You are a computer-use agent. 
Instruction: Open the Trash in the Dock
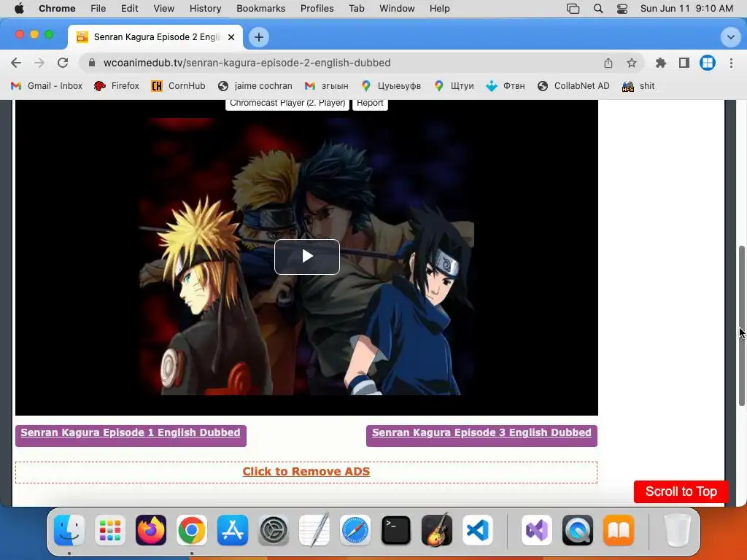(677, 530)
